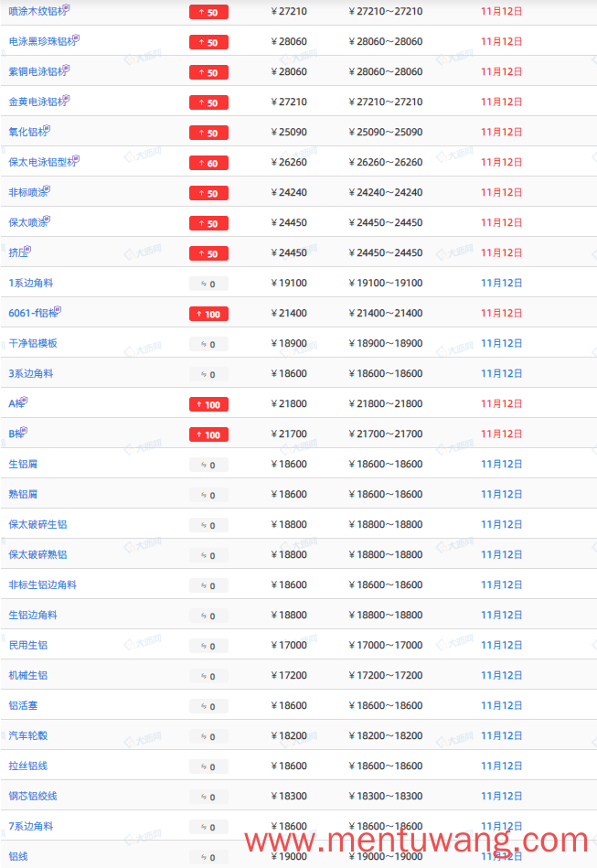Click the 0 change badge in 汽车轮毂 row
Viewport: 597px width, 868px height.
coord(208,737)
